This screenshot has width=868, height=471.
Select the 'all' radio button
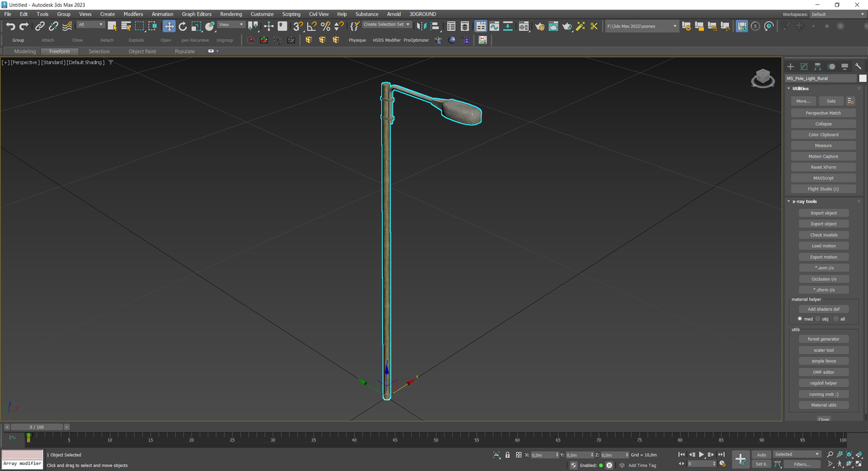click(x=836, y=319)
